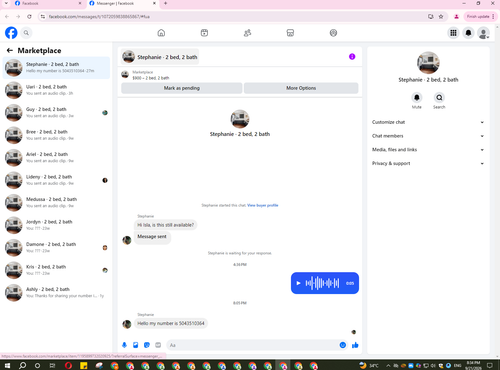Open the Facebook logo home link
Screen dimensions: 500x370
11,33
